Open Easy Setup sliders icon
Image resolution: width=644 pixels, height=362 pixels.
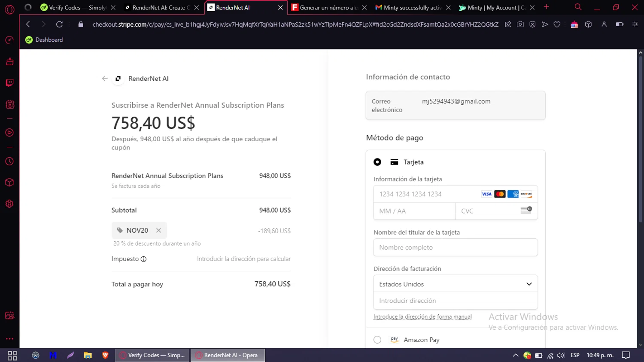pyautogui.click(x=635, y=24)
